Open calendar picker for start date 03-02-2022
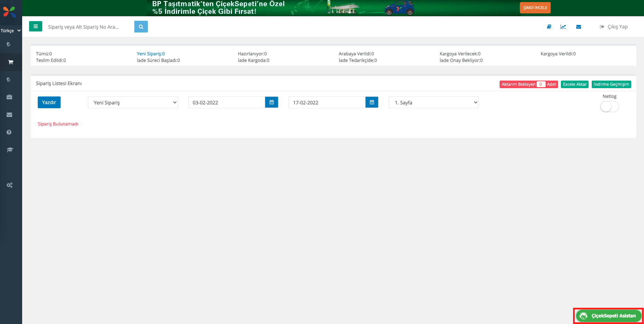This screenshot has width=644, height=324. point(271,102)
